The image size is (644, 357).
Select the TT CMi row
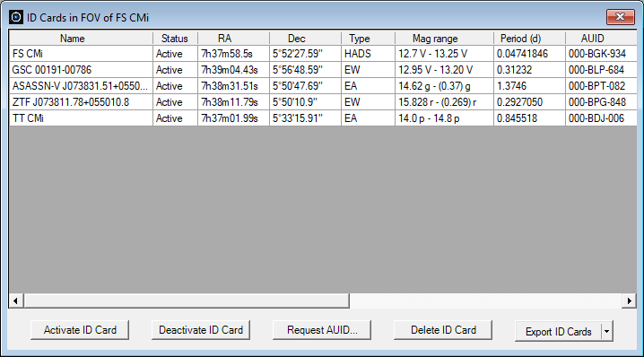323,118
